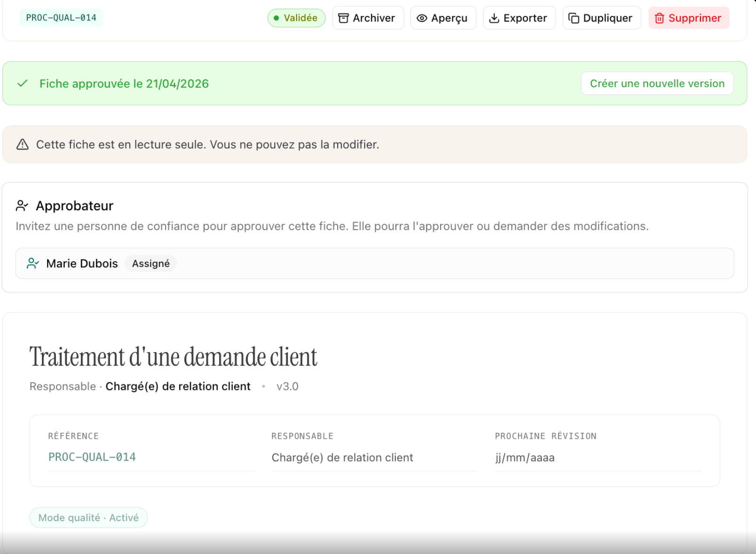Click the PROC-QUAL-014 header reference tag
The height and width of the screenshot is (554, 756).
tap(61, 18)
